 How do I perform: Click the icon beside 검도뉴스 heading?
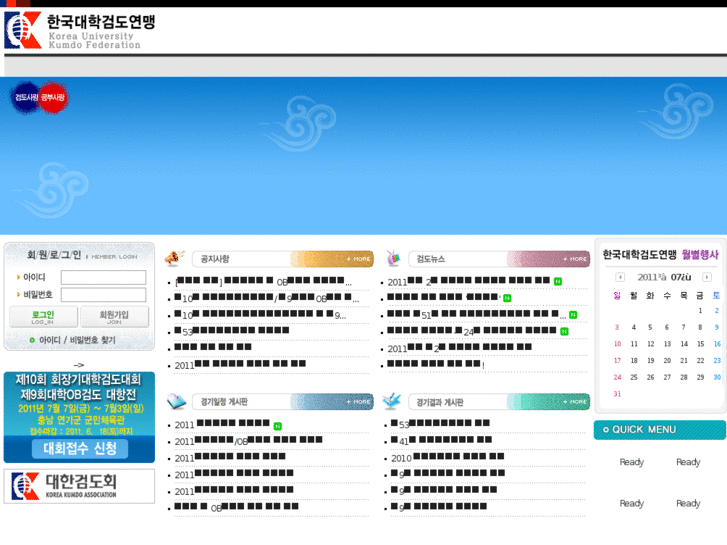tap(393, 258)
